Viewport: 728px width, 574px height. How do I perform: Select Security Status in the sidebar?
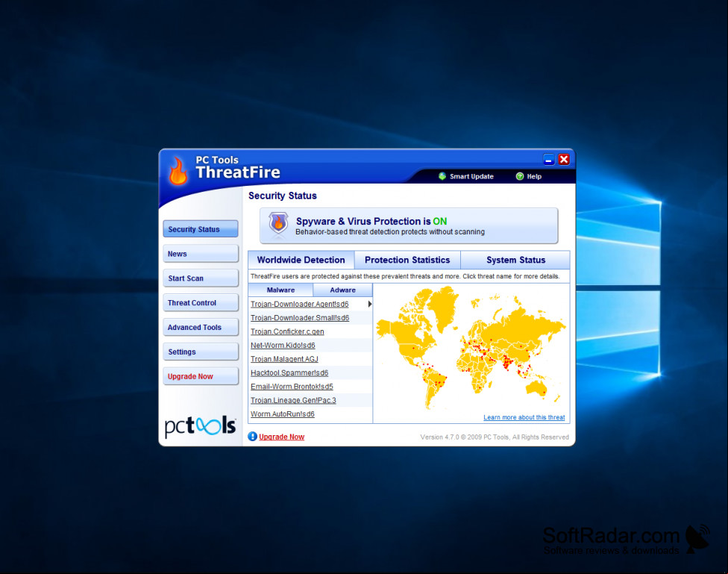pyautogui.click(x=201, y=229)
